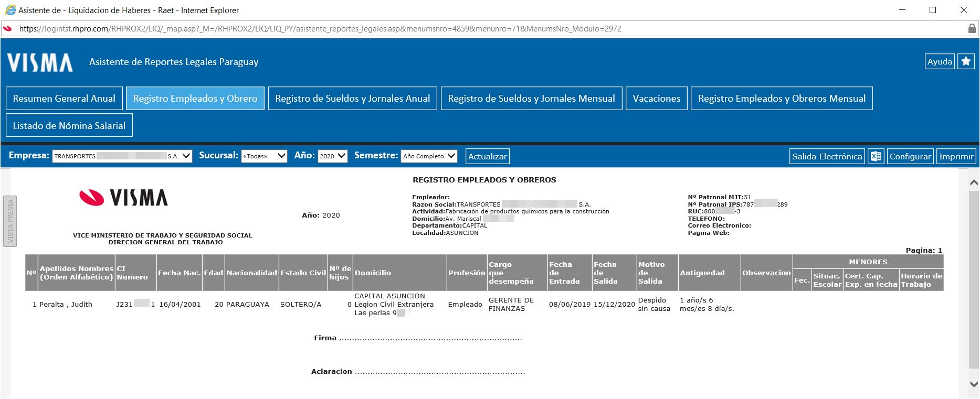Click 'Asistente de Reportes Legales Paraguay' heading
The height and width of the screenshot is (399, 980).
pos(174,62)
